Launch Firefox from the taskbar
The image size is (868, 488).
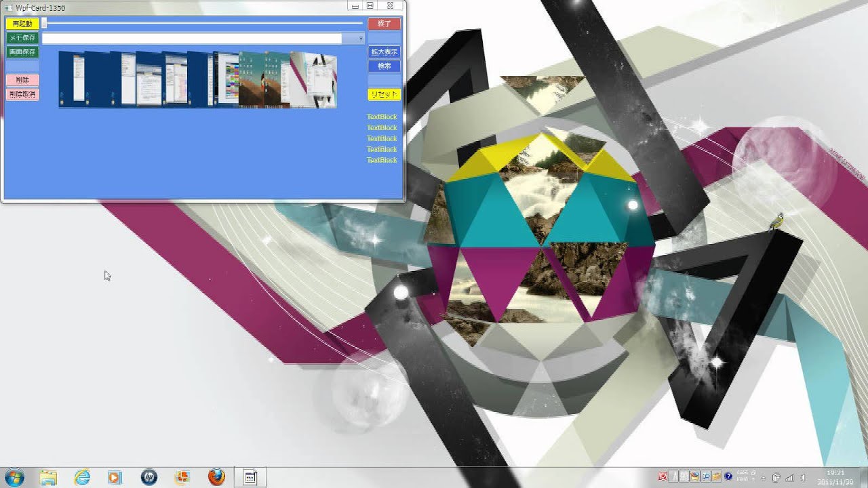(x=216, y=477)
